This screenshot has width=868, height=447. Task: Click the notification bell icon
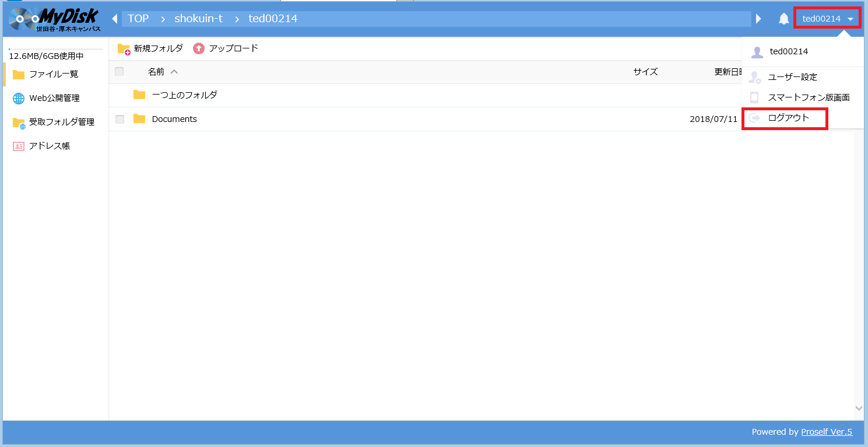coord(783,19)
